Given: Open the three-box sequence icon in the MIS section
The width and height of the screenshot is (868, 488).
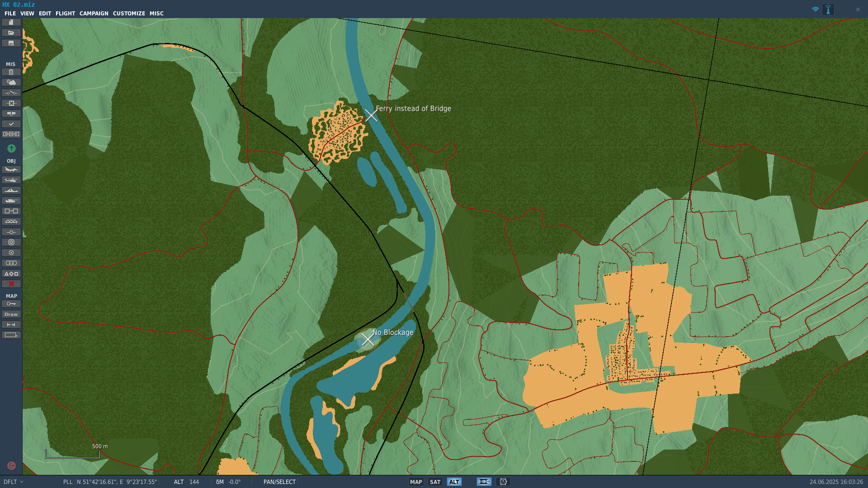Looking at the screenshot, I should tap(11, 134).
